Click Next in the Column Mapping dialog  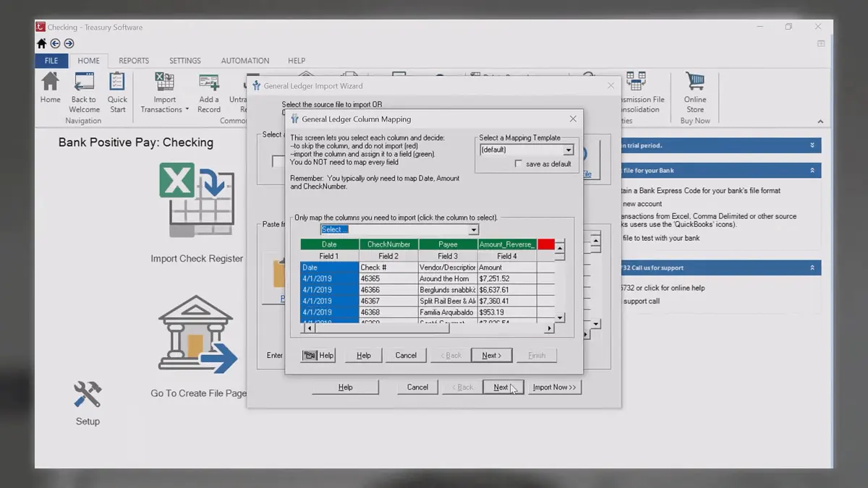[492, 355]
